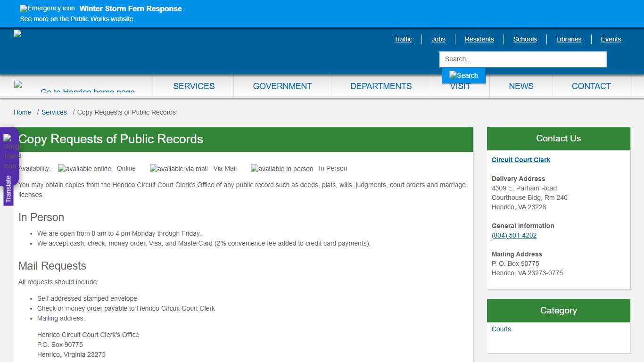Click the Courts category link
The width and height of the screenshot is (644, 362).
click(501, 329)
